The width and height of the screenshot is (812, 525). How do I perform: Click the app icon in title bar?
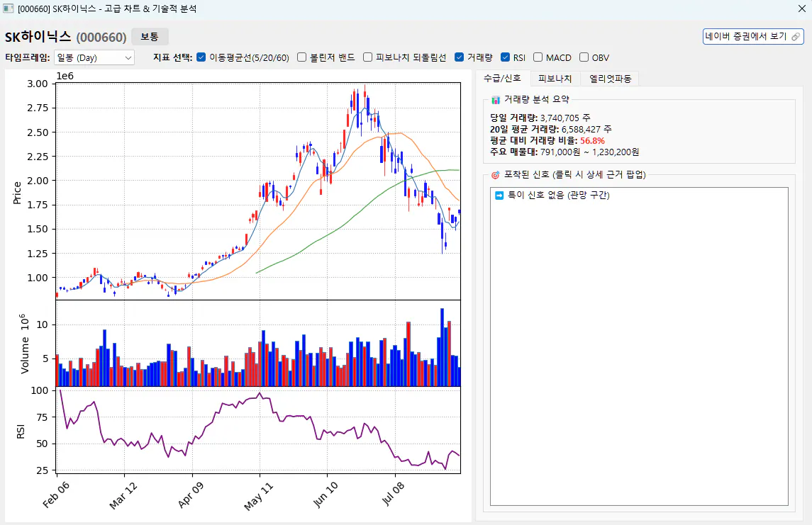9,9
